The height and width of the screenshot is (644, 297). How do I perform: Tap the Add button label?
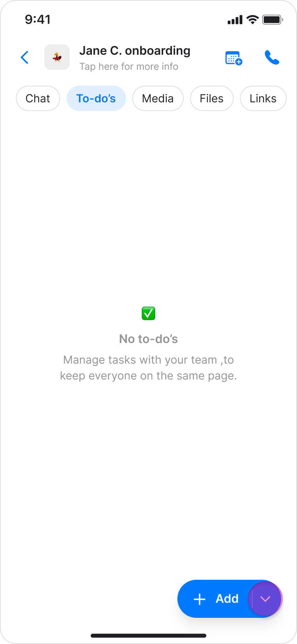227,598
